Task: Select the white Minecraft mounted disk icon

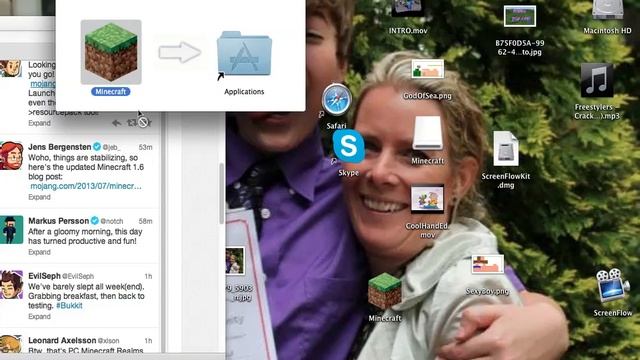Action: (x=427, y=133)
